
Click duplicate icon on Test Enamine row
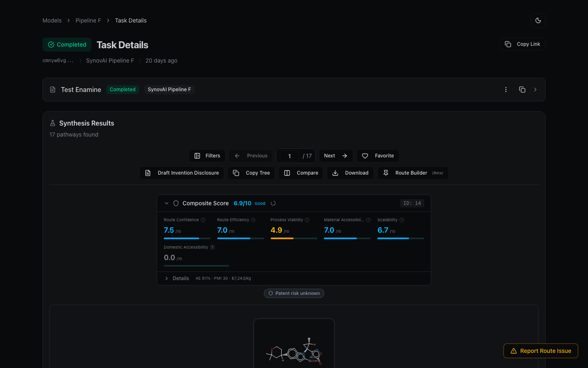coord(522,90)
